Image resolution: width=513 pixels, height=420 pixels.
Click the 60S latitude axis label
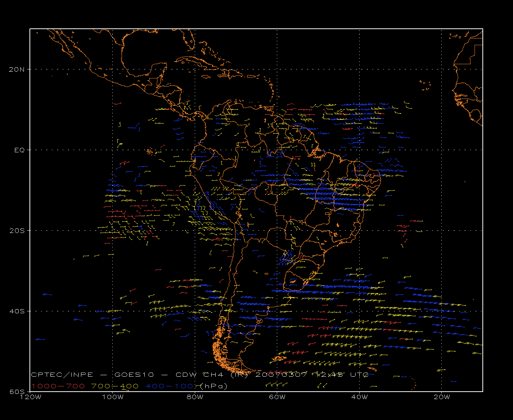[x=18, y=392]
